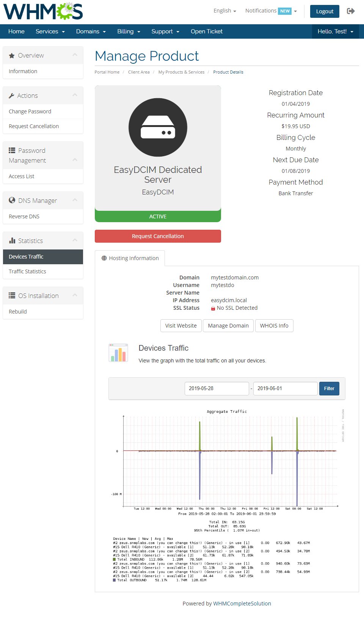Collapse the Statistics panel
364x621 pixels.
coord(75,240)
